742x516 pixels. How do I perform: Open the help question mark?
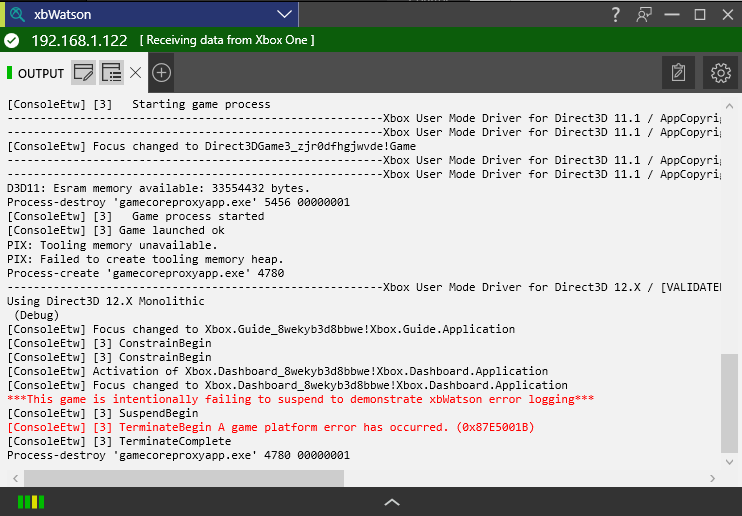[615, 15]
